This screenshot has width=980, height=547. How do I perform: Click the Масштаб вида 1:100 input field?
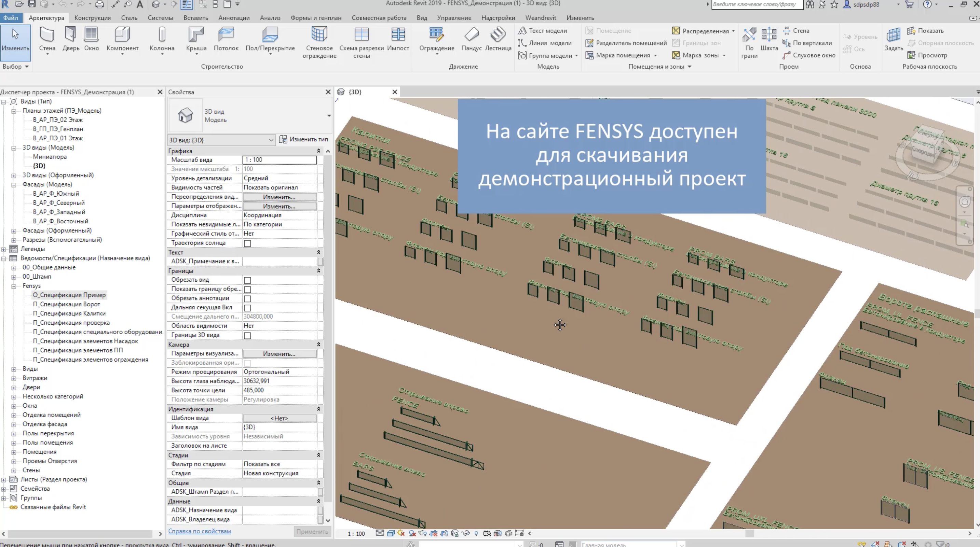(x=279, y=160)
